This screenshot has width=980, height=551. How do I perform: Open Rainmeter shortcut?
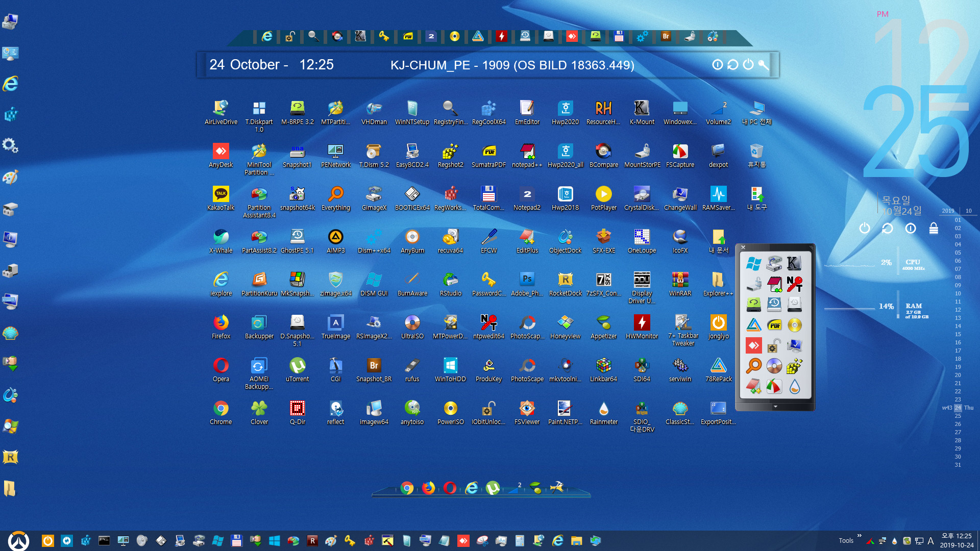click(603, 412)
